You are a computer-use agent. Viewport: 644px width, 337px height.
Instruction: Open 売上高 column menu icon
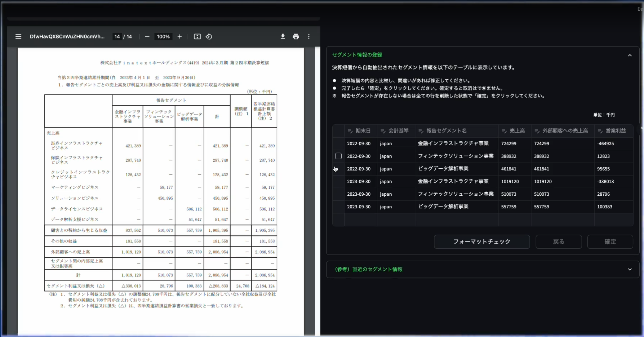[504, 131]
